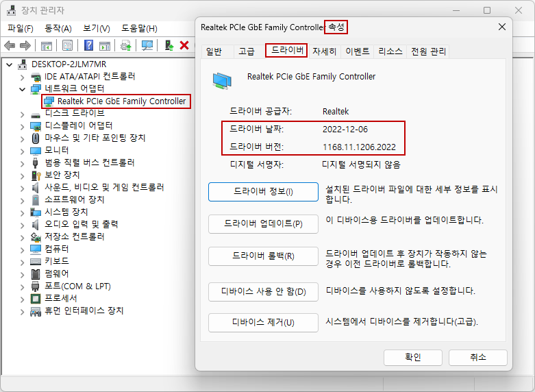The image size is (535, 392).
Task: Click the 저장소 컨트롤러 icon
Action: point(36,237)
